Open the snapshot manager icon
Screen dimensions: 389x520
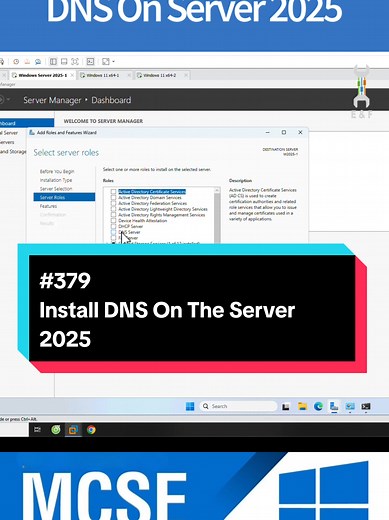pyautogui.click(x=38, y=62)
